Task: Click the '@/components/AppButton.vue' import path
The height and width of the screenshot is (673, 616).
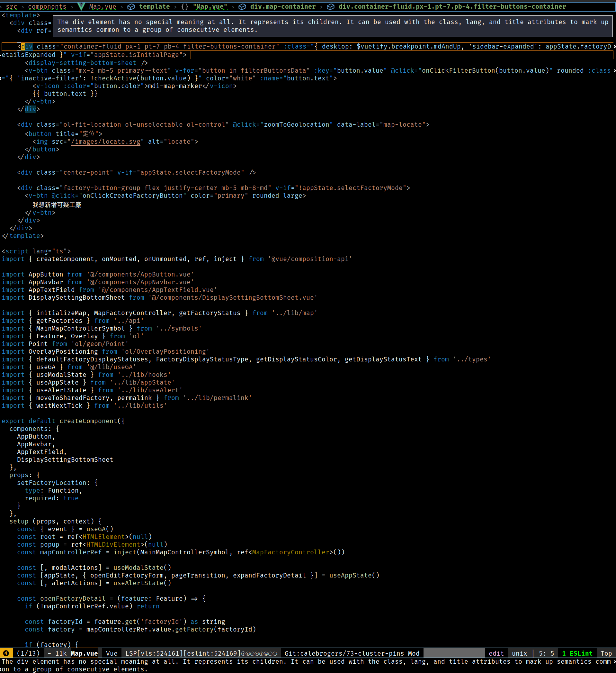Action: coord(140,274)
